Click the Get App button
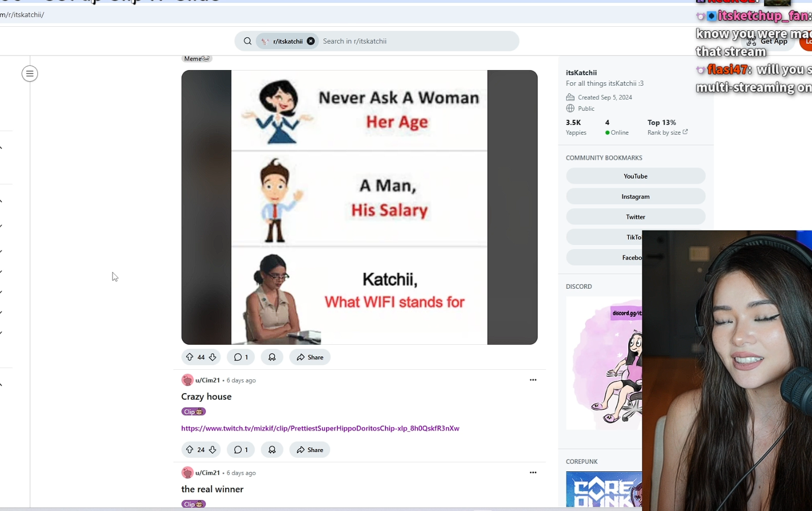 click(768, 41)
